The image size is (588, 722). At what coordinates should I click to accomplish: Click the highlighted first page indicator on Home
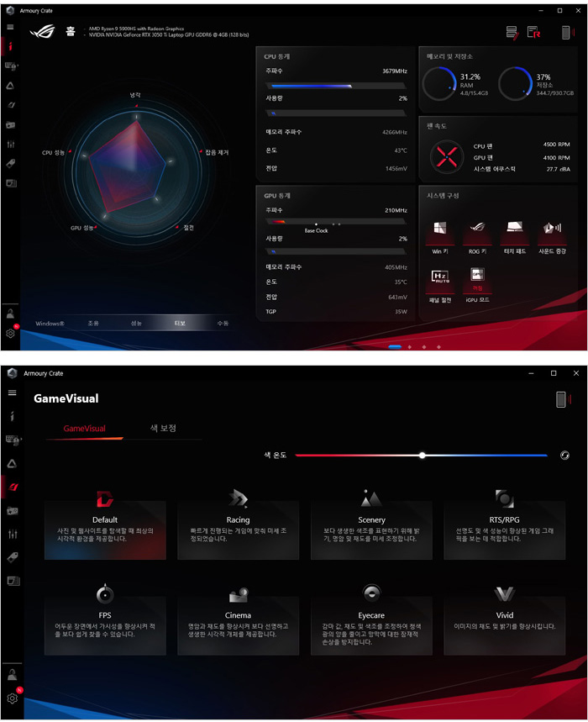(x=395, y=347)
